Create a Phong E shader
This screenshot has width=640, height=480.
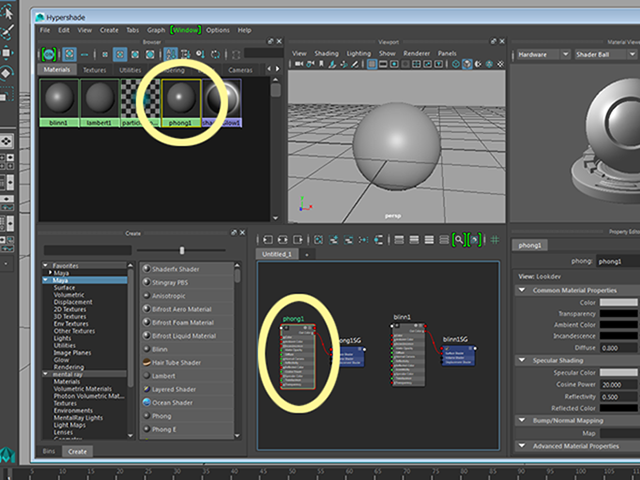164,429
